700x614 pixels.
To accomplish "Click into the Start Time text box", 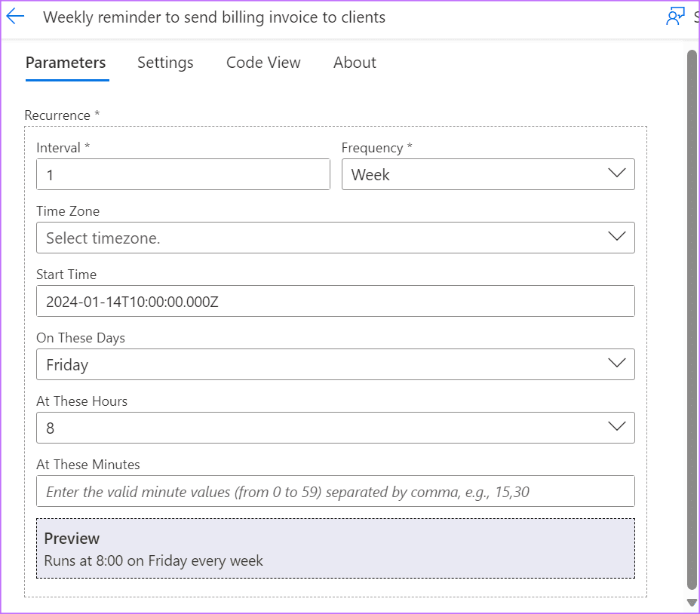I will tap(335, 301).
